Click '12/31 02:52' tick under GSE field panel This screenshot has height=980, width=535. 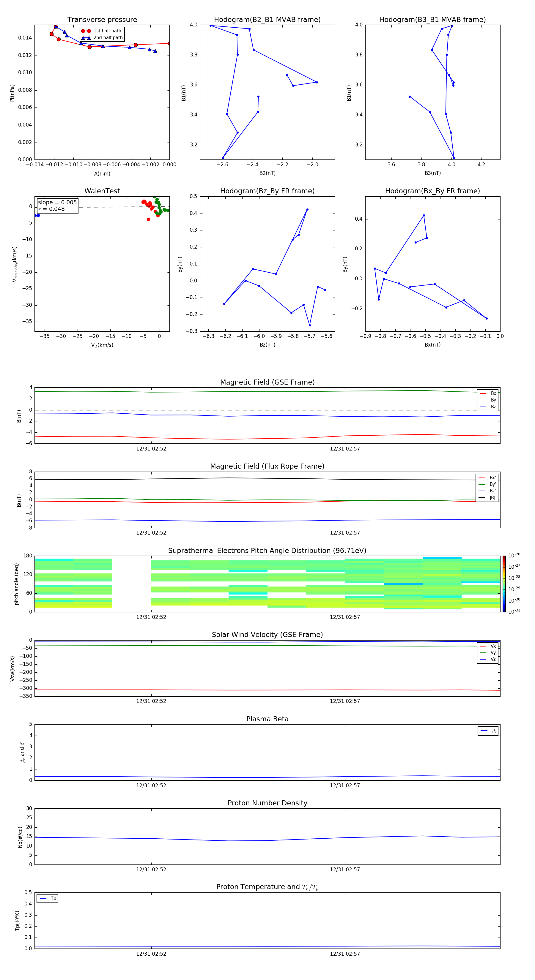[151, 449]
